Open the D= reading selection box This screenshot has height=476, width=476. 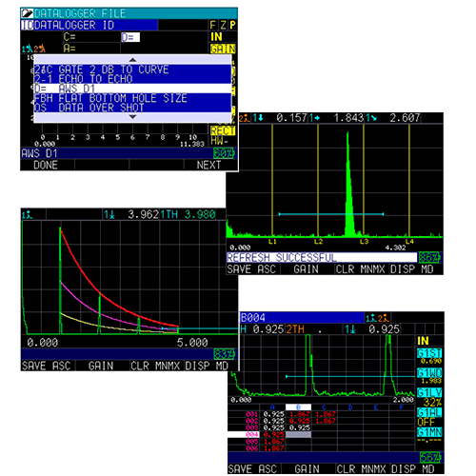tap(130, 37)
